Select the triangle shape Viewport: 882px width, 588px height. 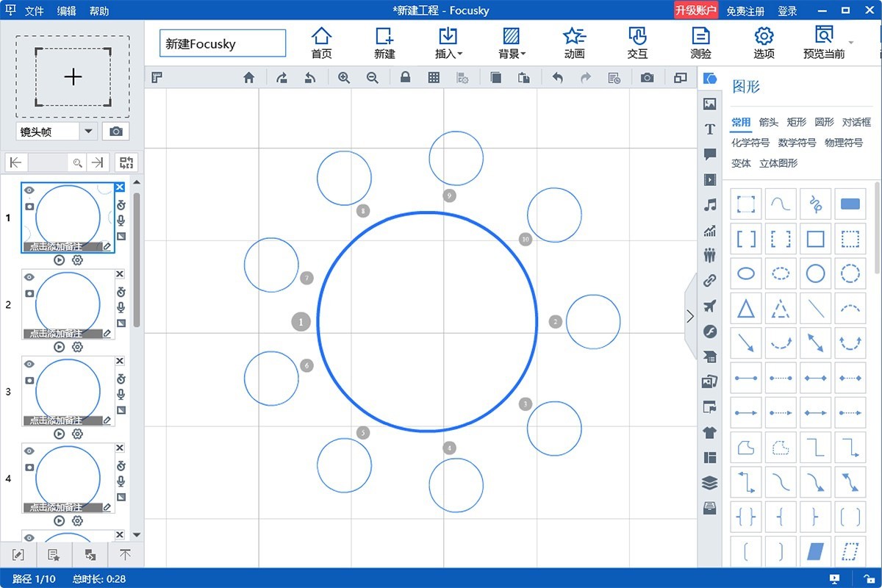746,309
